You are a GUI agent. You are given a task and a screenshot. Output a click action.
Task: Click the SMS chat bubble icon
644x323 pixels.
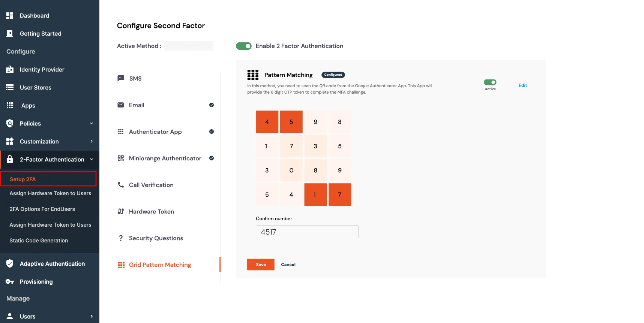121,78
